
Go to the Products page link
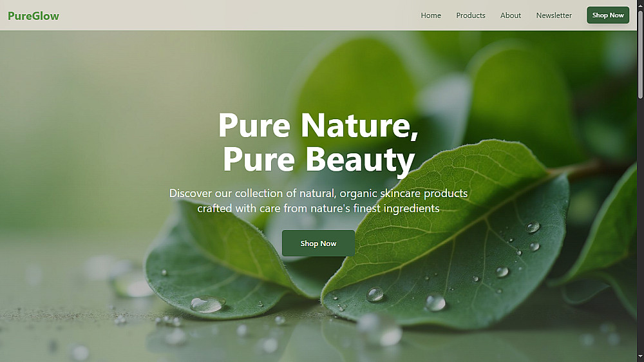[471, 15]
